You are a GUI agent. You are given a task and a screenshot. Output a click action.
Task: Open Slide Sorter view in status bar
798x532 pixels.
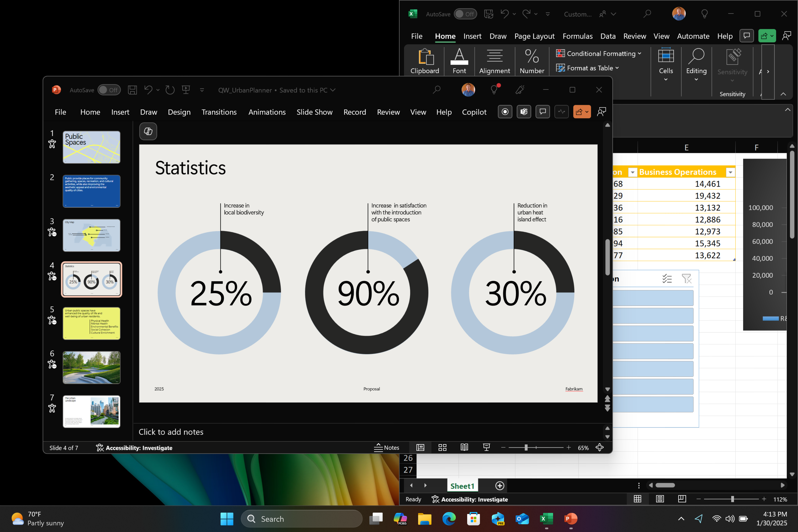[442, 447]
